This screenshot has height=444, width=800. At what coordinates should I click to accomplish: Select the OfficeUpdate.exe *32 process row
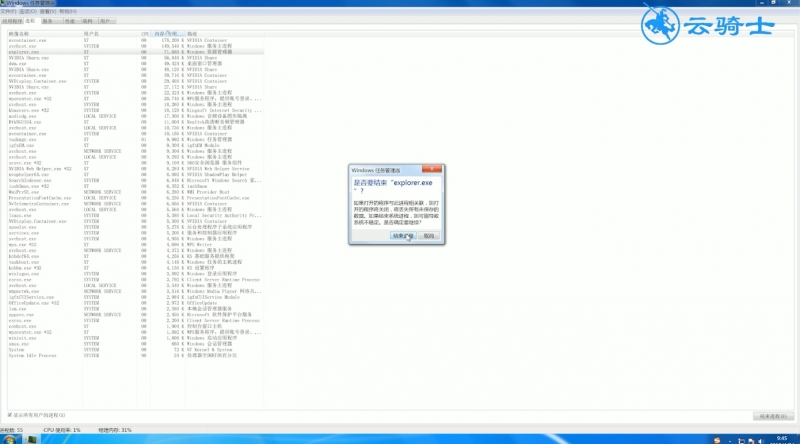tap(135, 303)
